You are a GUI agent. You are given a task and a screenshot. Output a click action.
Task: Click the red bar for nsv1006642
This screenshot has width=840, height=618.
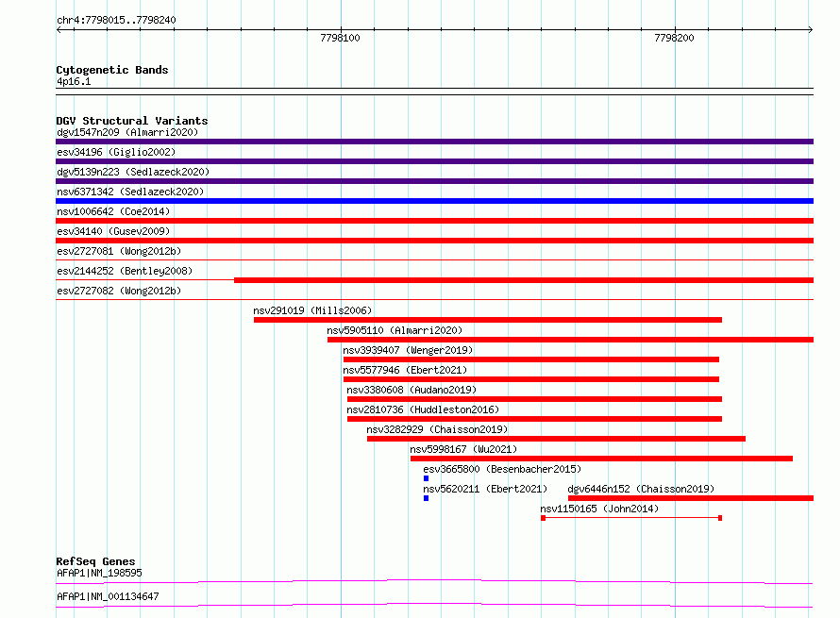click(434, 221)
